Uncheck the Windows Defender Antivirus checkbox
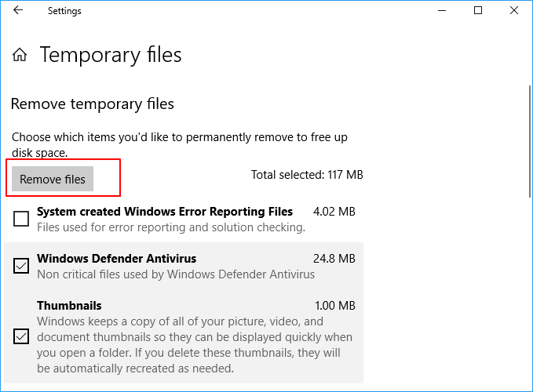The width and height of the screenshot is (533, 392). click(x=21, y=267)
